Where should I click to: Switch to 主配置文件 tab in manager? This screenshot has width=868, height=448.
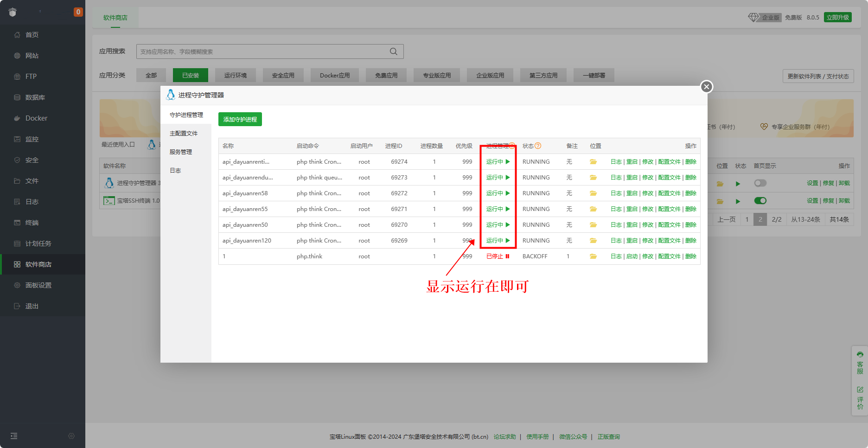coord(184,134)
